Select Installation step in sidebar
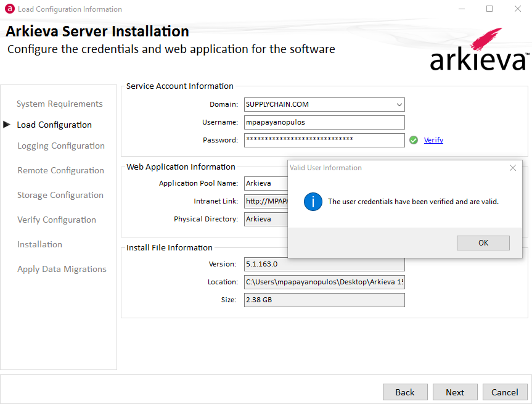The image size is (532, 404). tap(39, 244)
